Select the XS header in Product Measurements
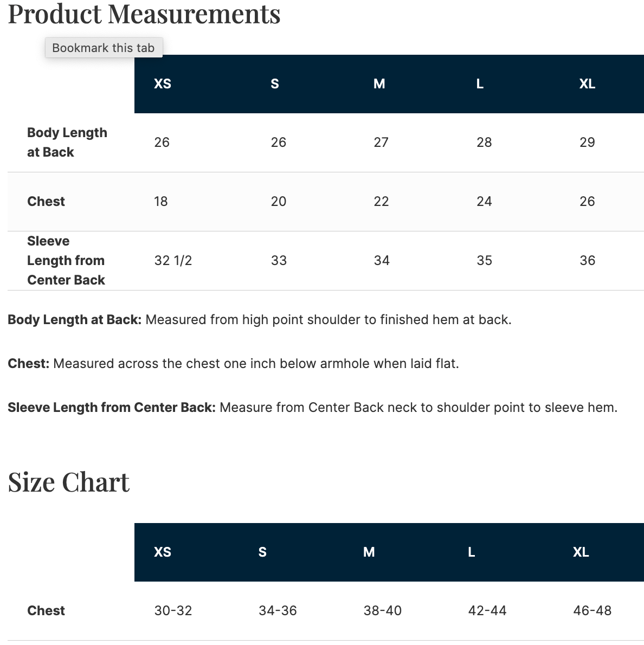Image resolution: width=644 pixels, height=645 pixels. tap(163, 84)
